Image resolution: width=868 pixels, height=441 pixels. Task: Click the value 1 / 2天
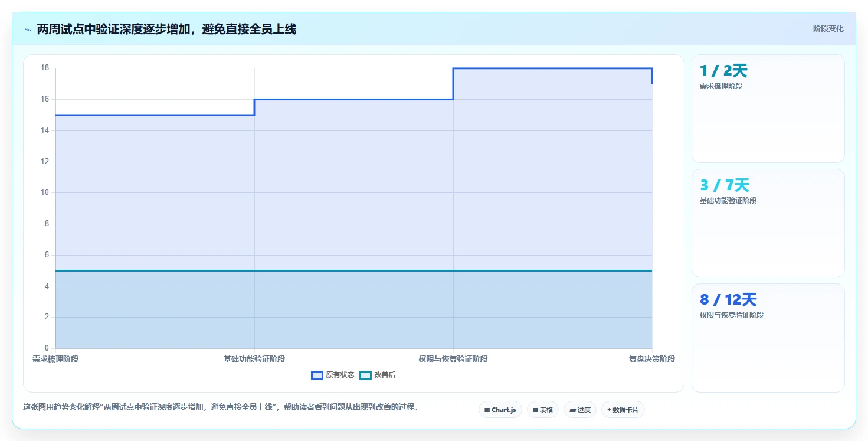coord(723,71)
